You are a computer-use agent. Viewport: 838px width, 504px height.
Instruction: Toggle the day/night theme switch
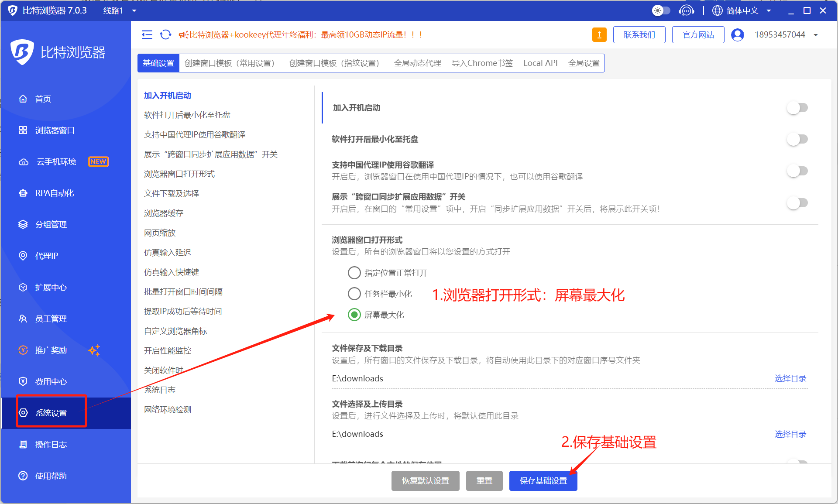tap(661, 10)
